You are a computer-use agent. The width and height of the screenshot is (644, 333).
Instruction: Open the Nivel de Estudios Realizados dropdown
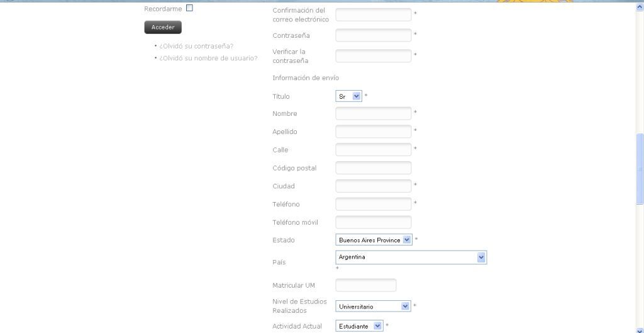coord(374,307)
